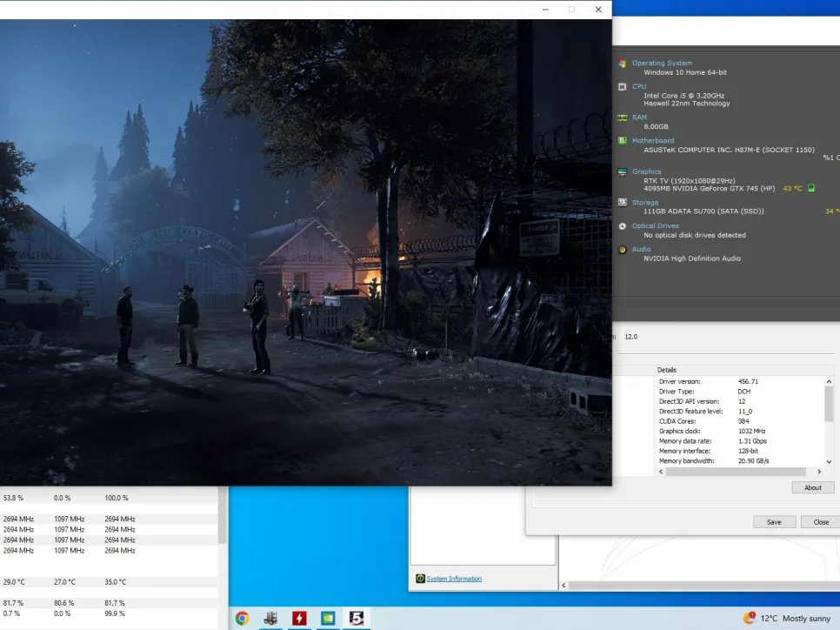Open the red lightning-bolt app in taskbar
Screen dimensions: 840x630
pyautogui.click(x=299, y=618)
